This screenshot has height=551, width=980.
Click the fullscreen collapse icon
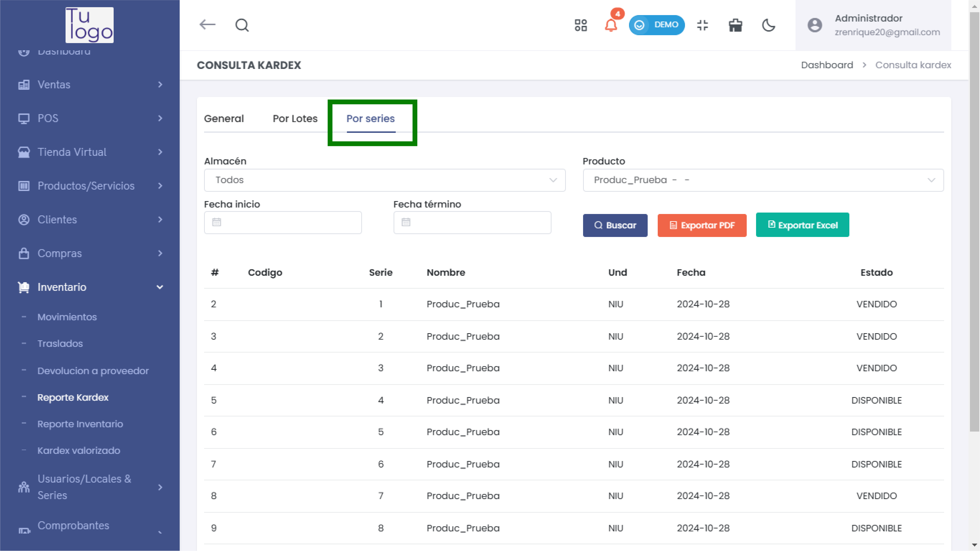[x=702, y=25]
